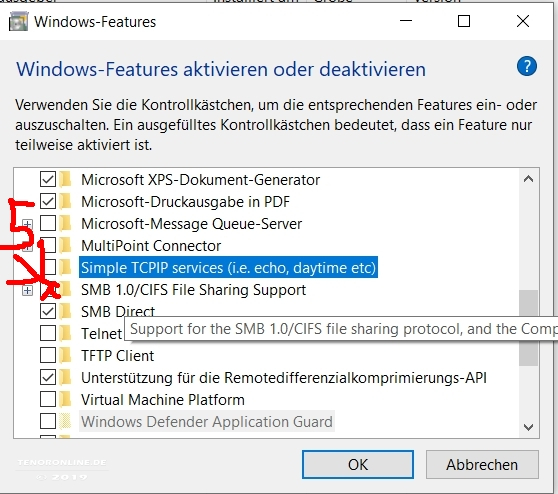Click the blue help question mark icon
The height and width of the screenshot is (494, 558).
[x=527, y=66]
